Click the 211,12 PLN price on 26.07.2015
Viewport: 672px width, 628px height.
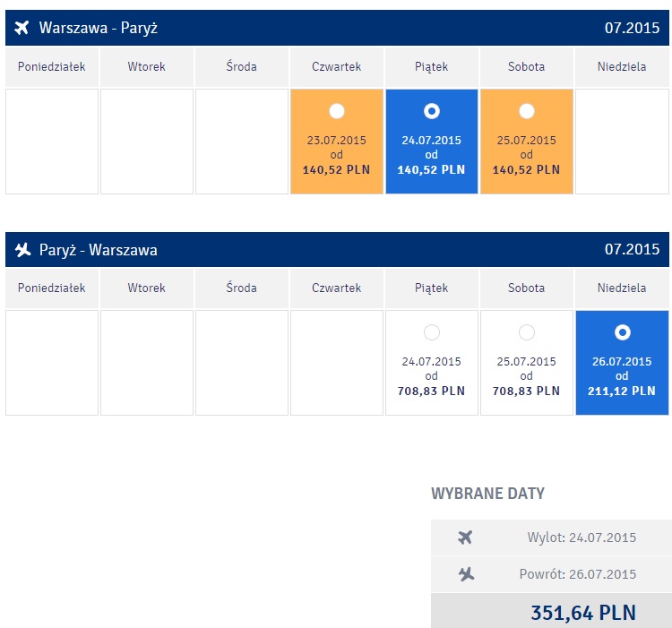tap(622, 391)
